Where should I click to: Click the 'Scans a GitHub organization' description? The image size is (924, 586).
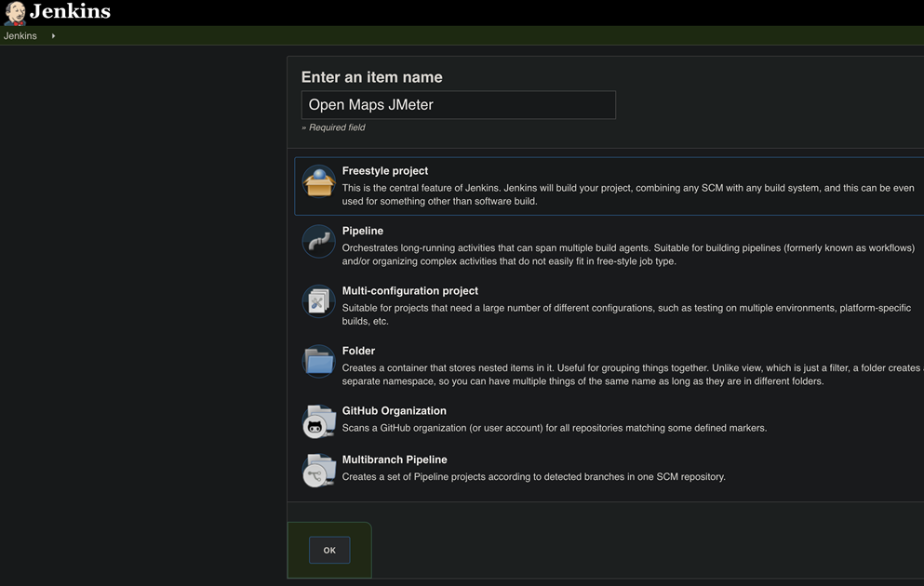click(x=555, y=428)
